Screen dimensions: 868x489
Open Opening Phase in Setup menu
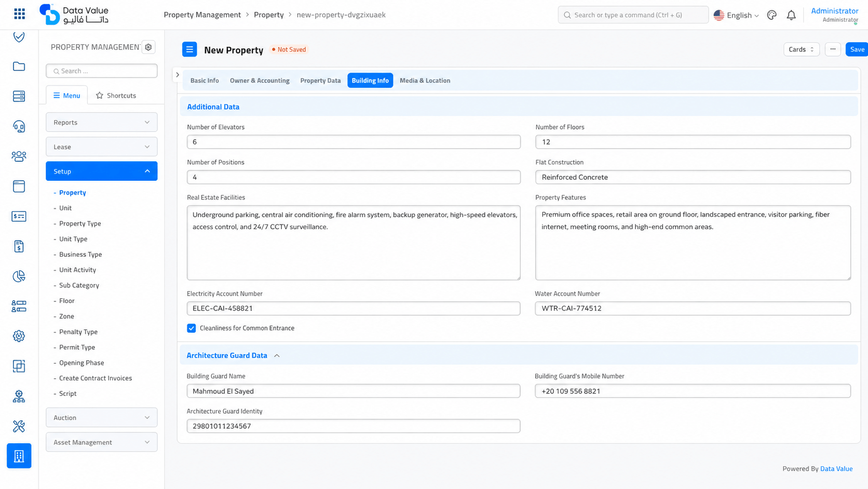pyautogui.click(x=82, y=363)
